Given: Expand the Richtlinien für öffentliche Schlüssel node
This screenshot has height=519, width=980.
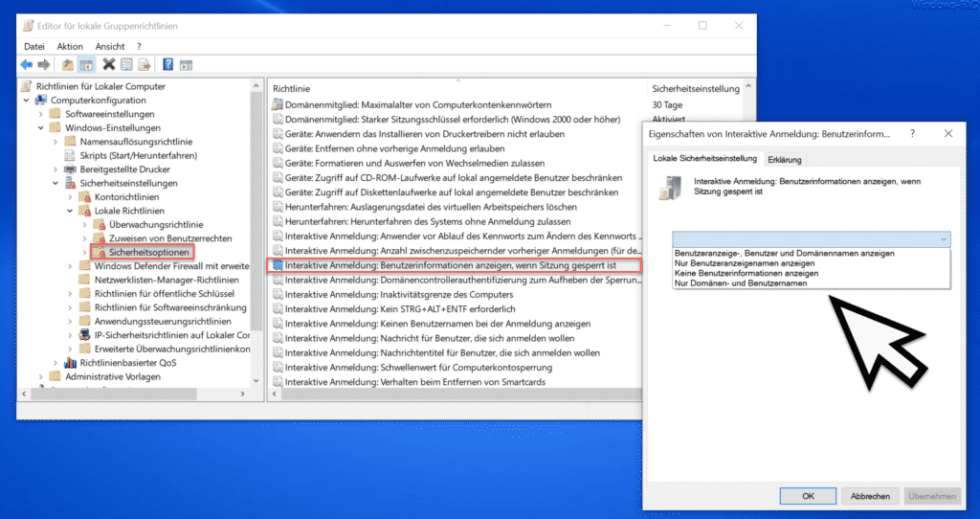Looking at the screenshot, I should (70, 294).
